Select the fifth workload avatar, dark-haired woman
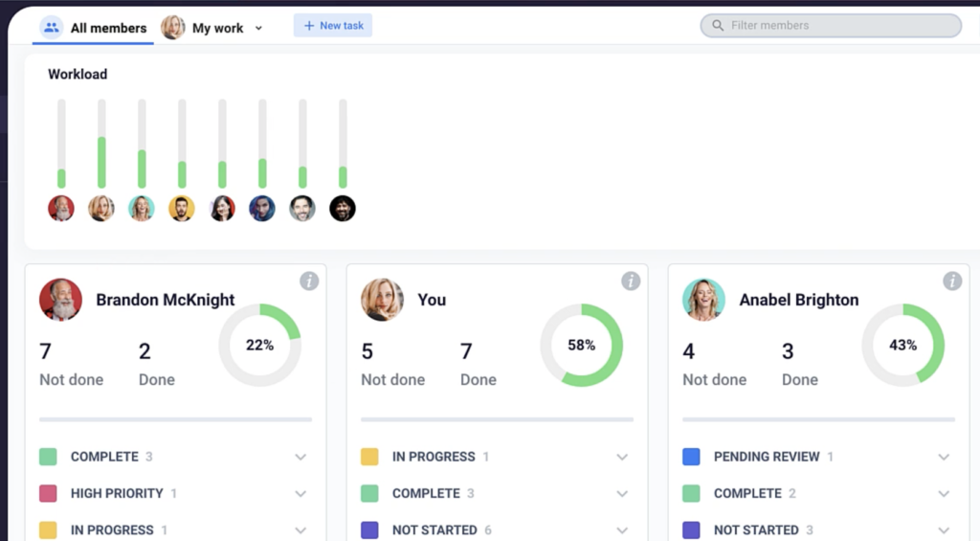Screen dimensions: 980x541 coord(222,209)
